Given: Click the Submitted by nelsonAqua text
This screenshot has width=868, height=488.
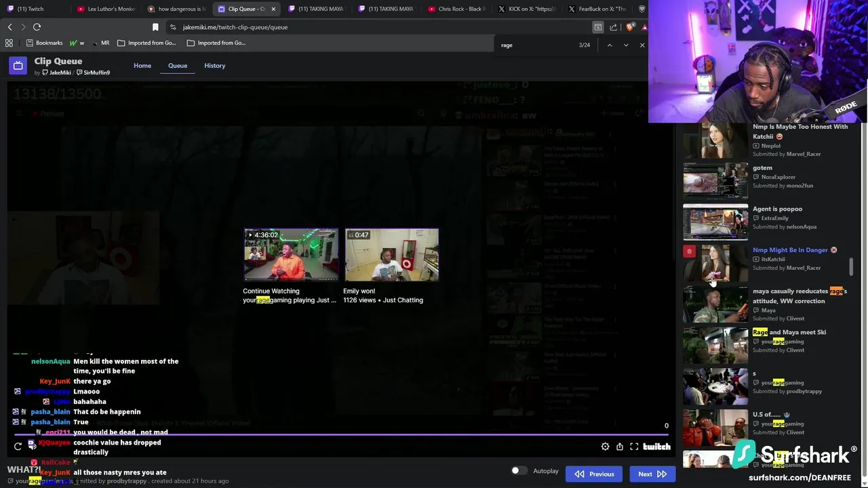Looking at the screenshot, I should pos(785,227).
